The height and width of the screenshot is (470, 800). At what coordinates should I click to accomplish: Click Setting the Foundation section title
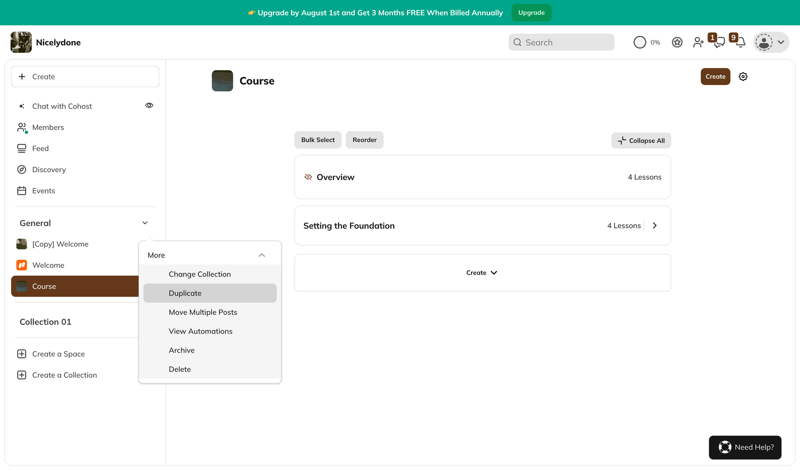349,226
